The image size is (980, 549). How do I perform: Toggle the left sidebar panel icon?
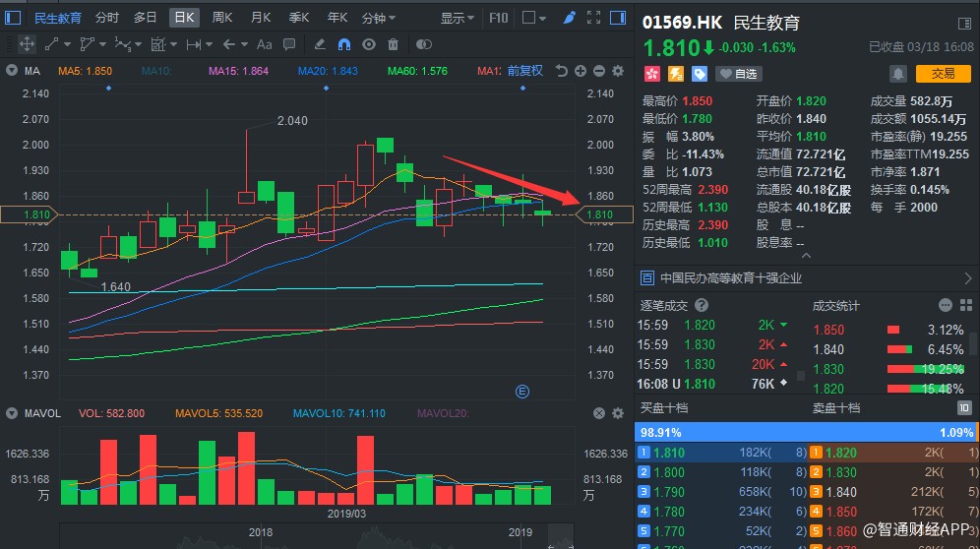[13, 18]
